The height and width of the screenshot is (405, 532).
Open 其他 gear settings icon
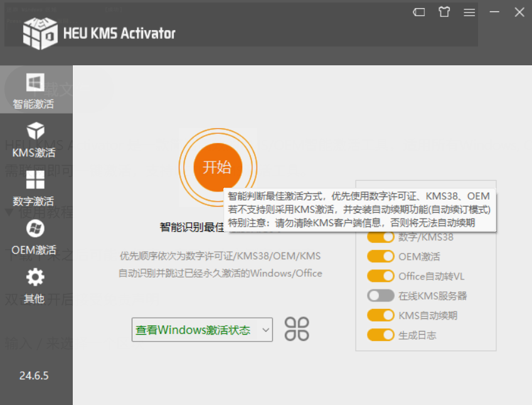35,277
